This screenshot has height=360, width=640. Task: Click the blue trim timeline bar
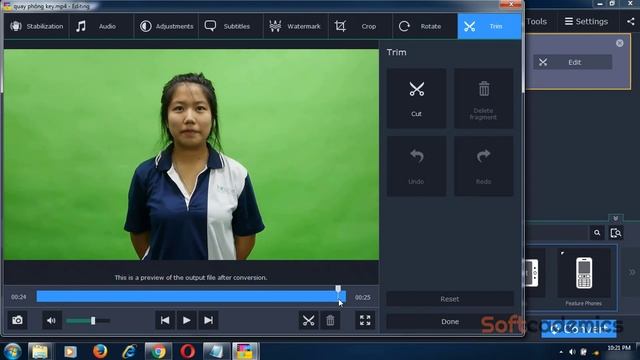click(x=191, y=297)
